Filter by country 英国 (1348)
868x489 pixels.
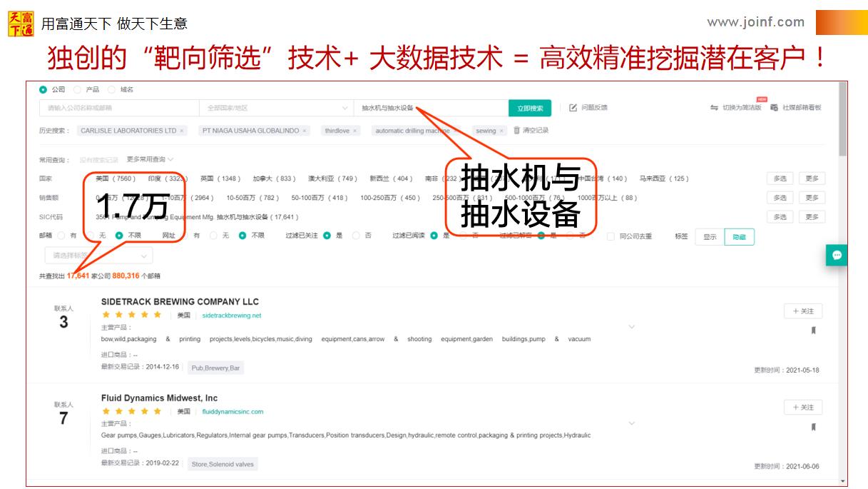[220, 178]
